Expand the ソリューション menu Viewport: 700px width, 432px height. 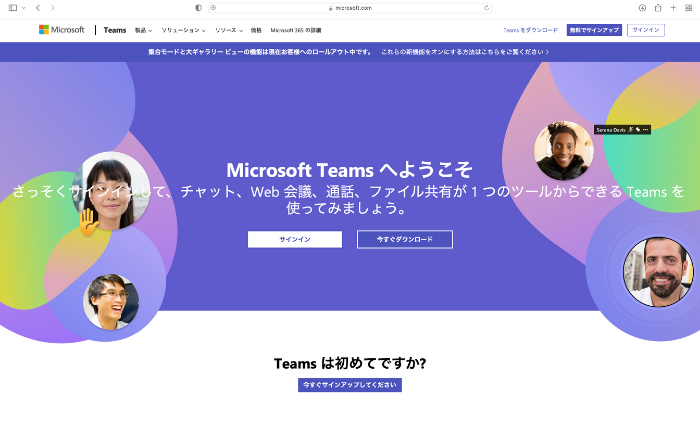click(183, 30)
